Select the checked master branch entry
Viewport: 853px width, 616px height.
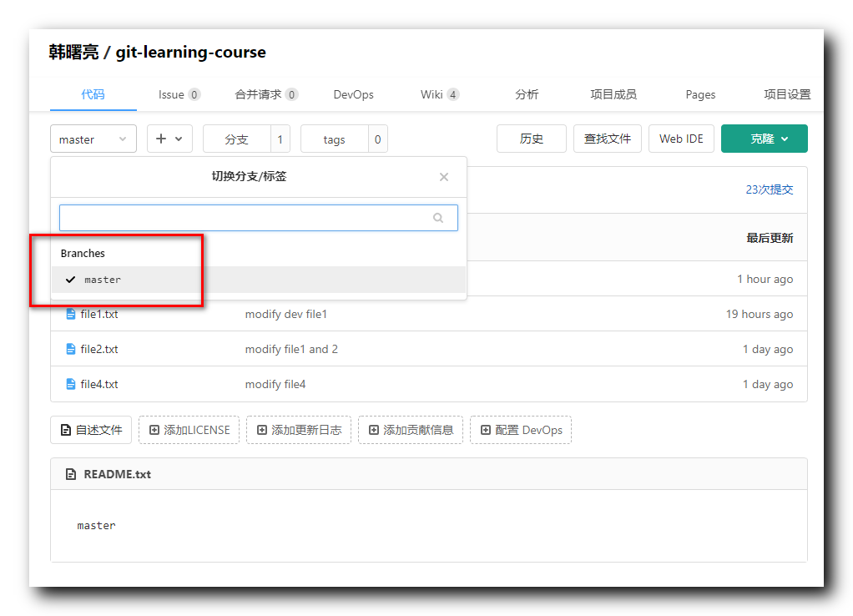tap(259, 280)
